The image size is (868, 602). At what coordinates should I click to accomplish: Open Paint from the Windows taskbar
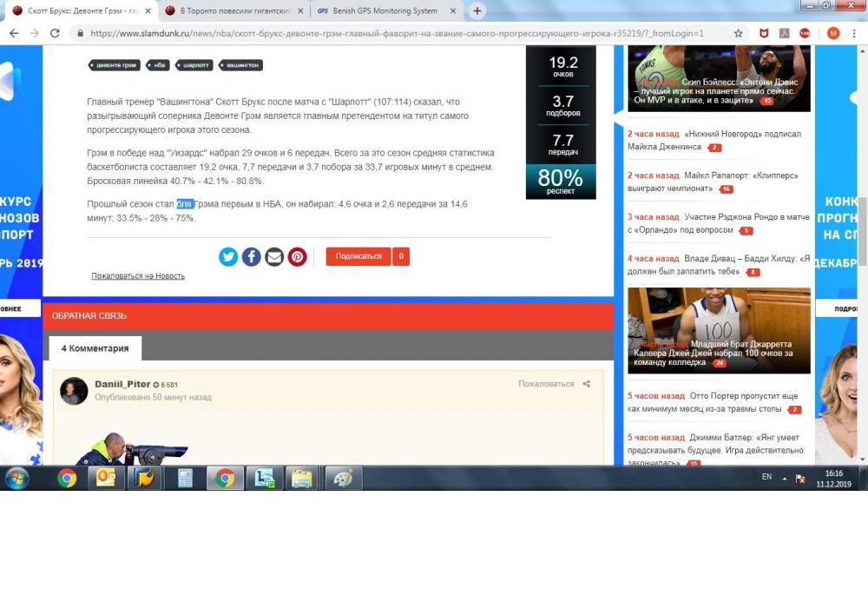coord(344,478)
